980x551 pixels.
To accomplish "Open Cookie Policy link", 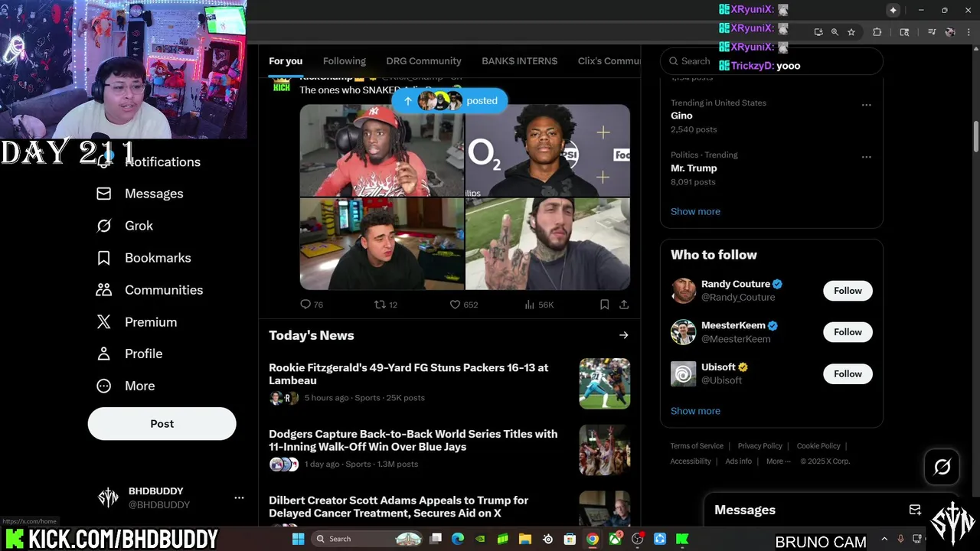I will pos(818,446).
